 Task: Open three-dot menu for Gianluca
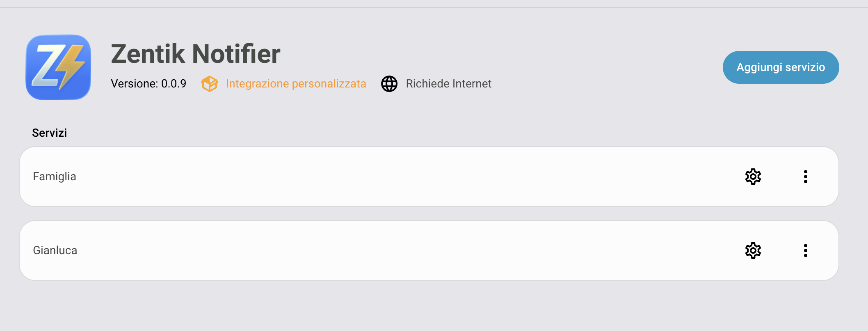[805, 251]
